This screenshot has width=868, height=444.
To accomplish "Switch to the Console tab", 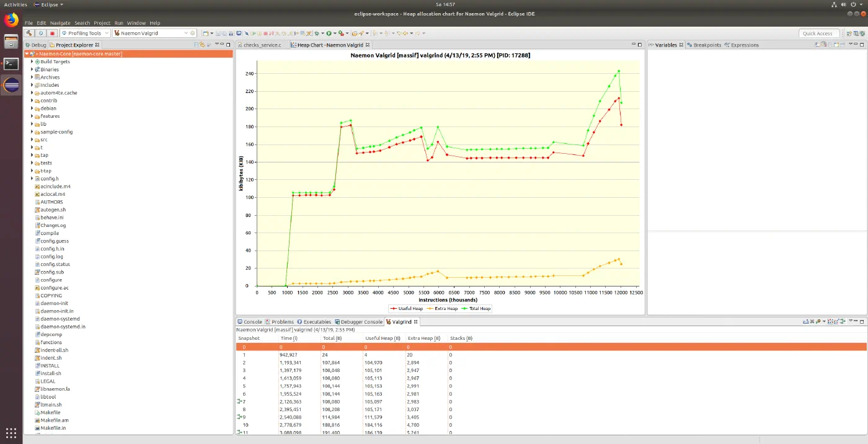I will (x=249, y=322).
